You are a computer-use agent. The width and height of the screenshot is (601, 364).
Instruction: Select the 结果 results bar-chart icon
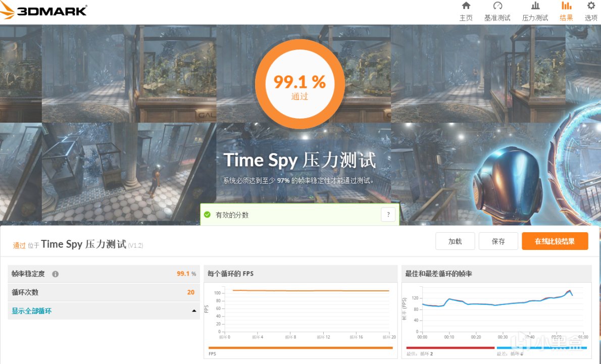click(566, 6)
